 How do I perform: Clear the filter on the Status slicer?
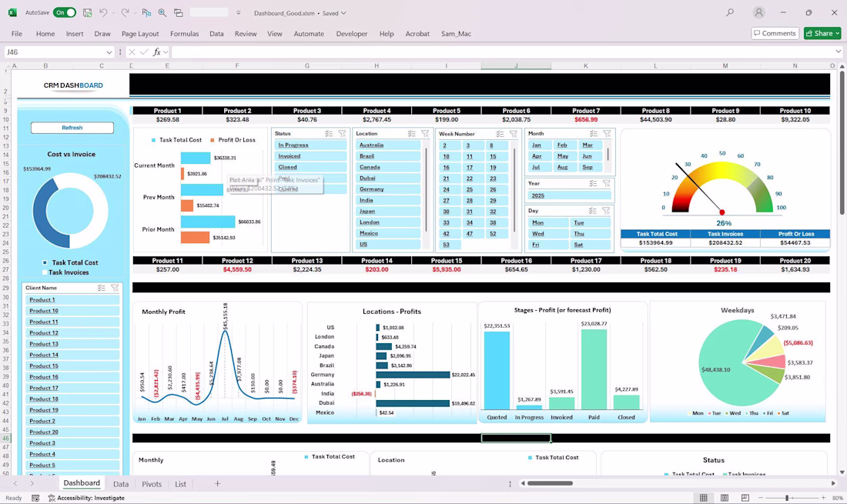[x=342, y=133]
